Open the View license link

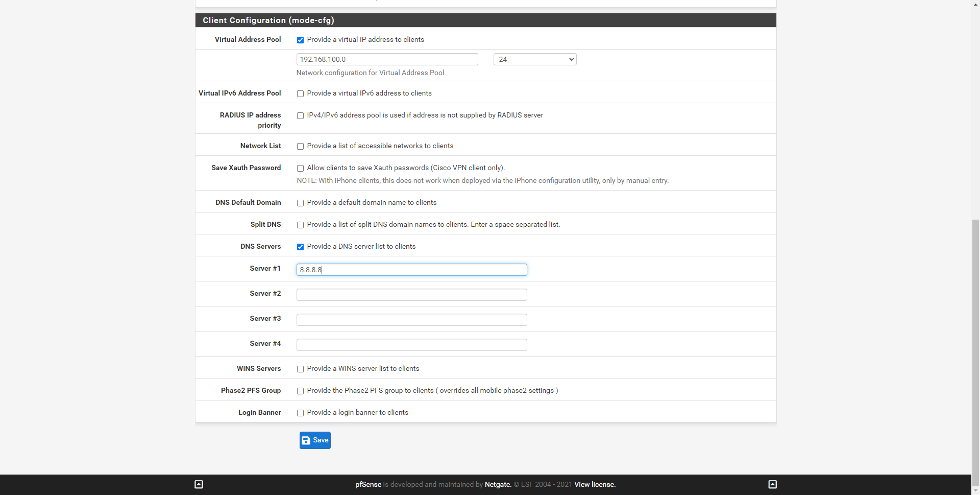(595, 485)
